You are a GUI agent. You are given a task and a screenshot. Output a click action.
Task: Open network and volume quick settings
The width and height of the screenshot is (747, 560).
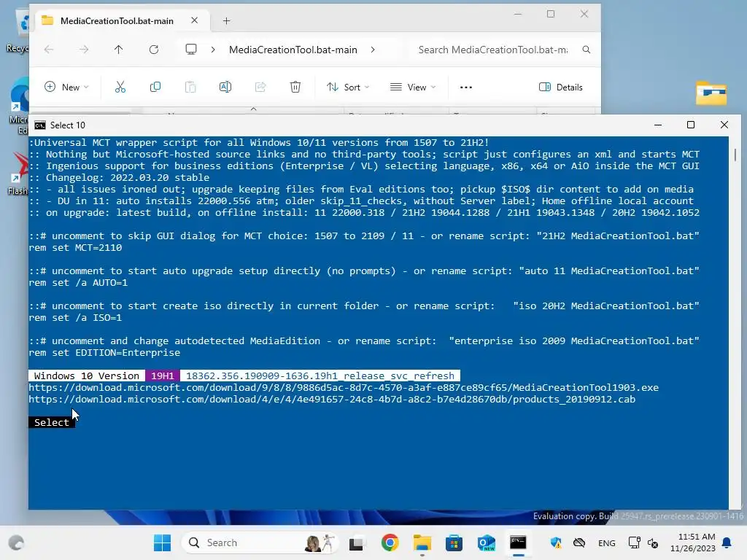tap(643, 542)
